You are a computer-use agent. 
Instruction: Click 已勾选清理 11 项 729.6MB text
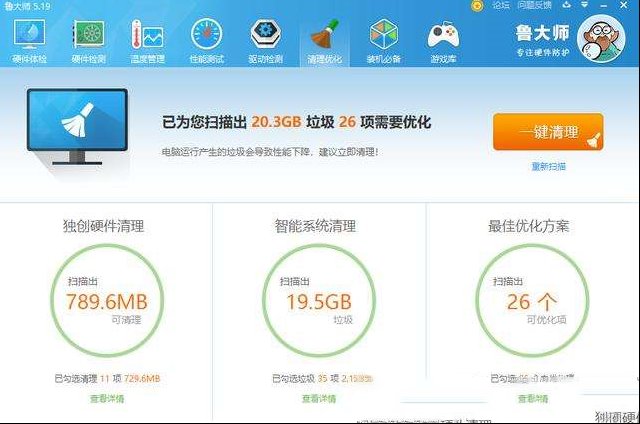click(x=107, y=379)
